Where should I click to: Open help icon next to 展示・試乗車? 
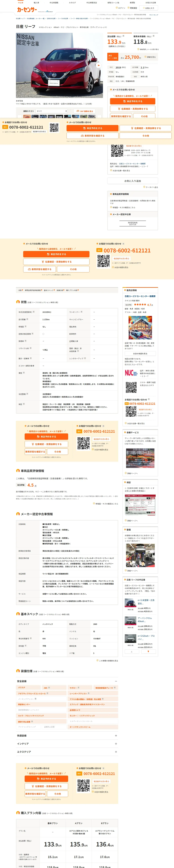[30, 358]
